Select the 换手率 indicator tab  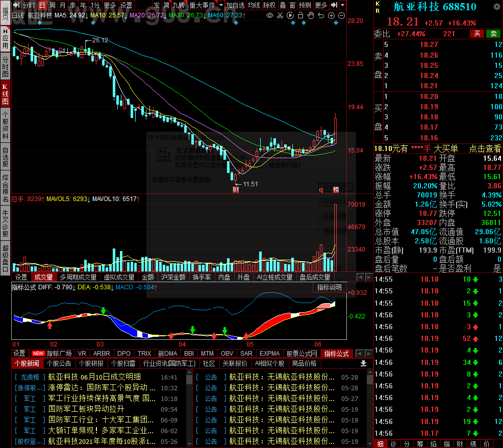[202, 277]
